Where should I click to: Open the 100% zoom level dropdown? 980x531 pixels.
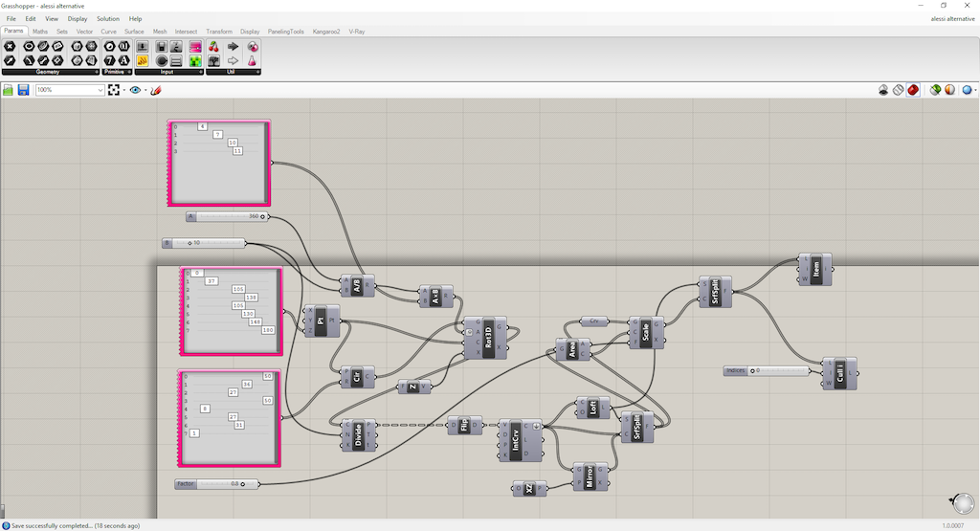click(69, 90)
